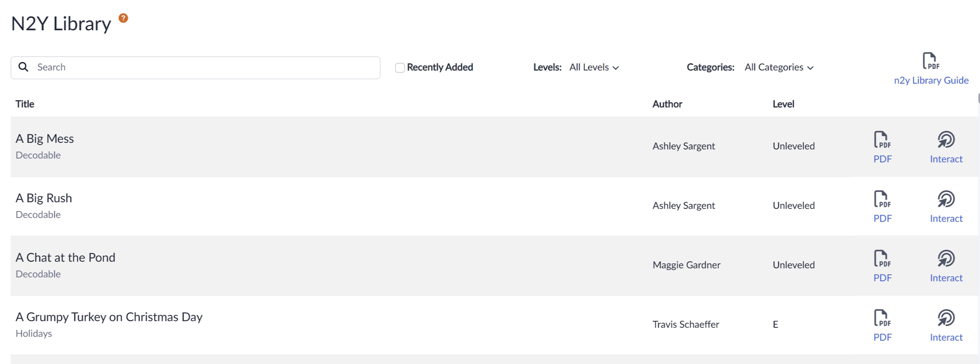Expand the All Levels dropdown
The height and width of the screenshot is (364, 980).
[594, 67]
